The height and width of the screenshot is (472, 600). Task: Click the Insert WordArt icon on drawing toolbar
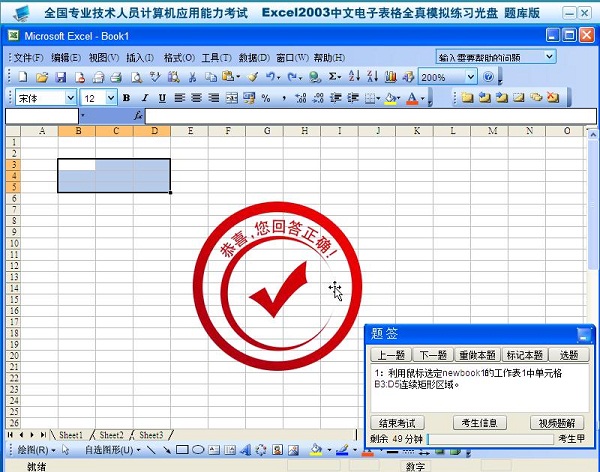246,450
